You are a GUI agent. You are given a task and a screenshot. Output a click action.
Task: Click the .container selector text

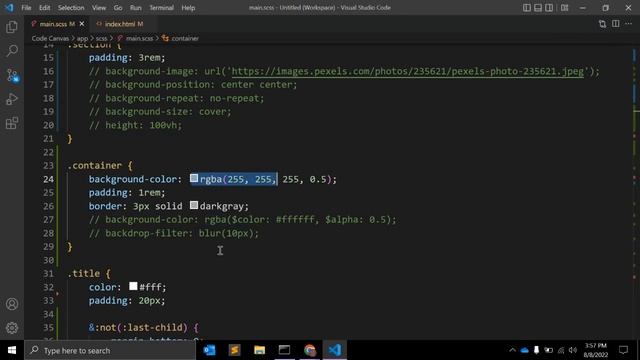(95, 166)
